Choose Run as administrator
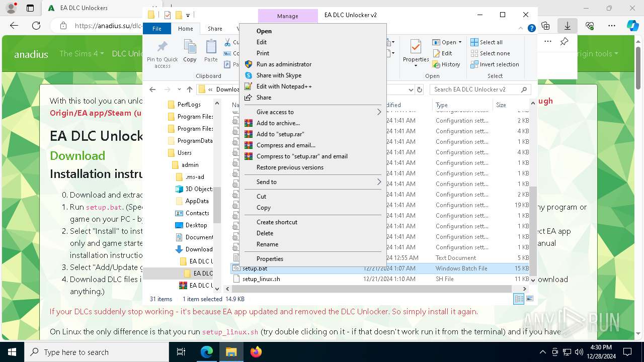 [x=284, y=64]
